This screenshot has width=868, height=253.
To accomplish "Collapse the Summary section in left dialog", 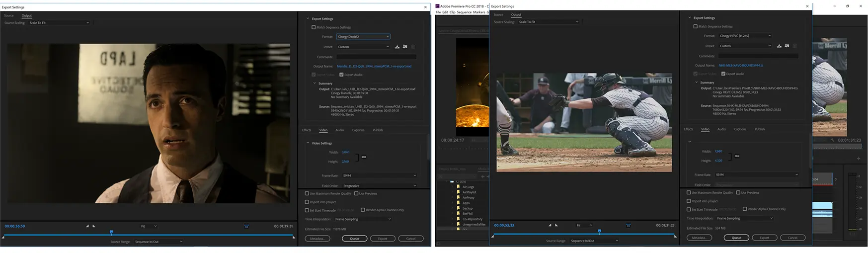I will pyautogui.click(x=315, y=84).
